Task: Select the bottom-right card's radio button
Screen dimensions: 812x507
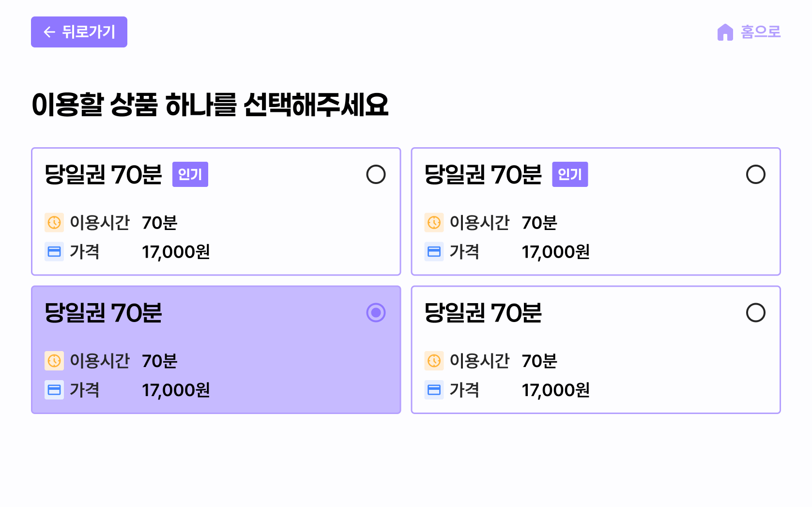Action: click(755, 313)
